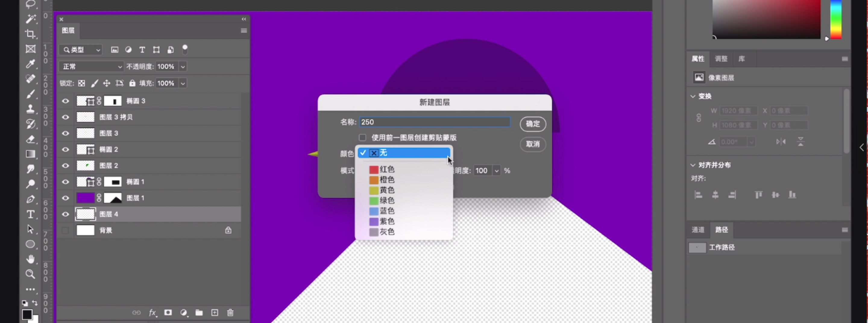
Task: Filter layers by pixel layer type
Action: [115, 50]
